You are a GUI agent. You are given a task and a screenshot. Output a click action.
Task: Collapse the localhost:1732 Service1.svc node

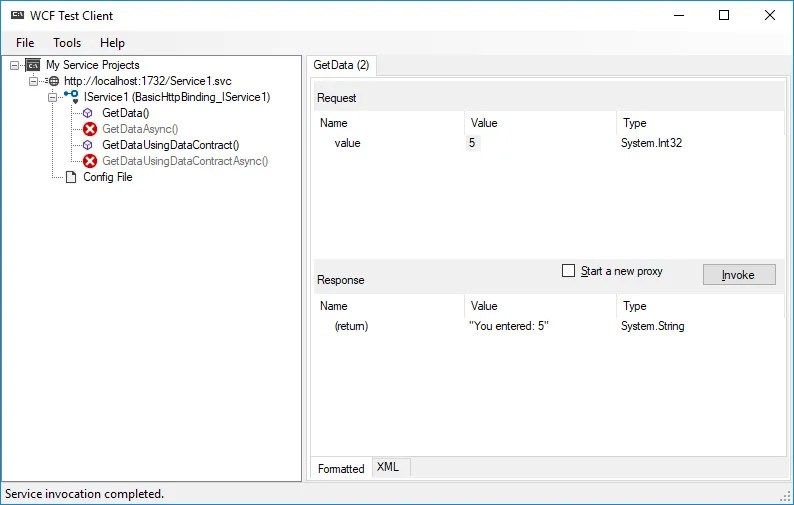33,81
